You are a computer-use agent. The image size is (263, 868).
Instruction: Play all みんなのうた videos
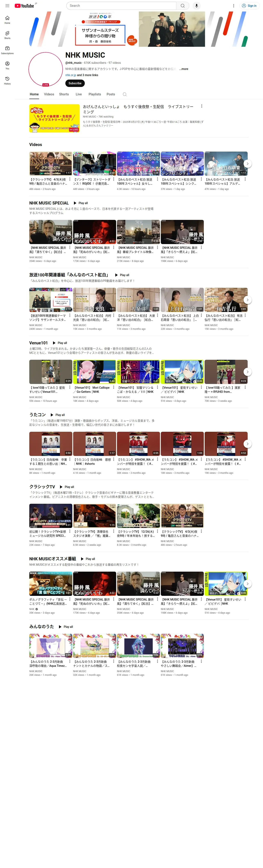(66, 627)
